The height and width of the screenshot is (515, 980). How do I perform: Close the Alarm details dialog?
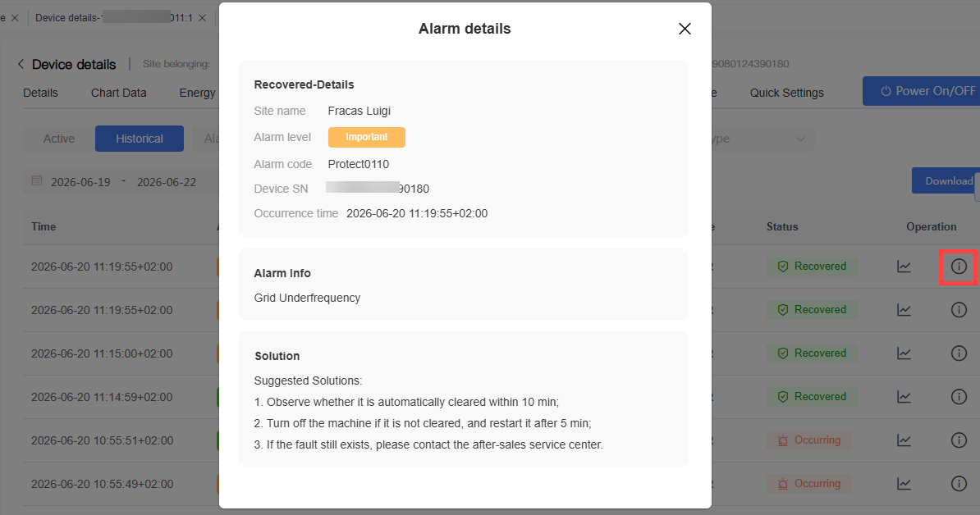click(685, 29)
